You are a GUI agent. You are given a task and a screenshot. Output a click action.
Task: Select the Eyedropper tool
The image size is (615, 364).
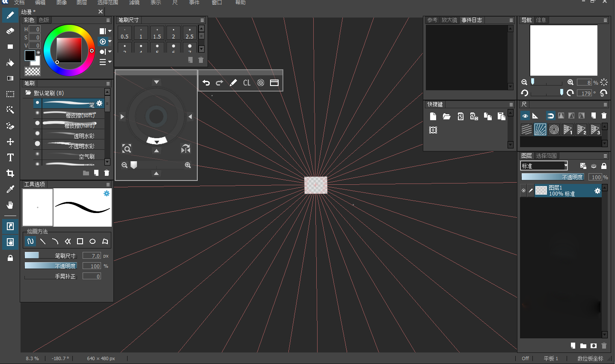pyautogui.click(x=10, y=189)
